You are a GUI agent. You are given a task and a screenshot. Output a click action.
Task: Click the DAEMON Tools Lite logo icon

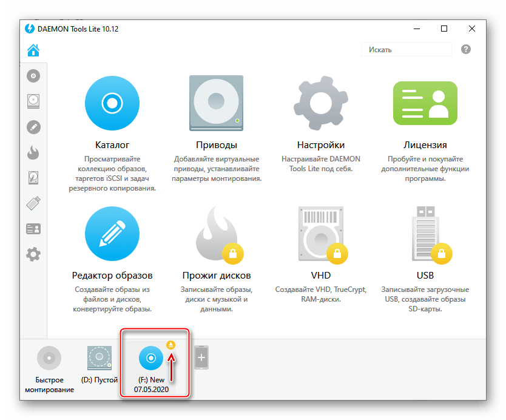point(30,29)
